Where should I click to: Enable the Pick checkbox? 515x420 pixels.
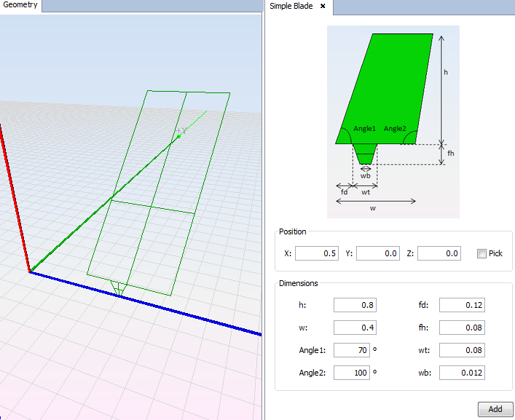coord(481,253)
